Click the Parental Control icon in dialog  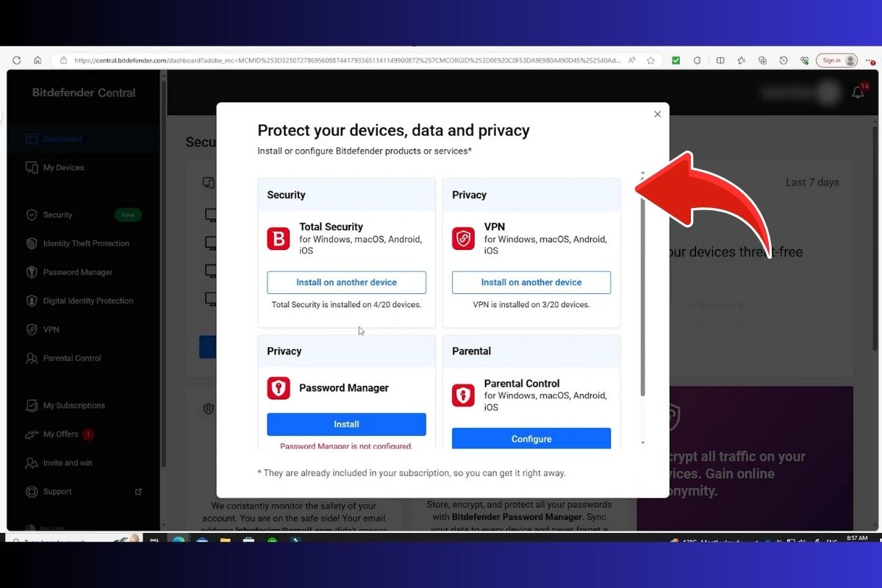pos(463,395)
